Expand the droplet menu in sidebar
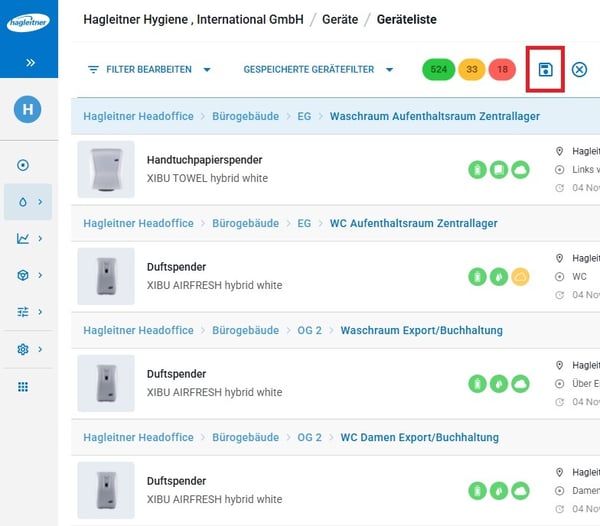The height and width of the screenshot is (526, 600). [28, 202]
